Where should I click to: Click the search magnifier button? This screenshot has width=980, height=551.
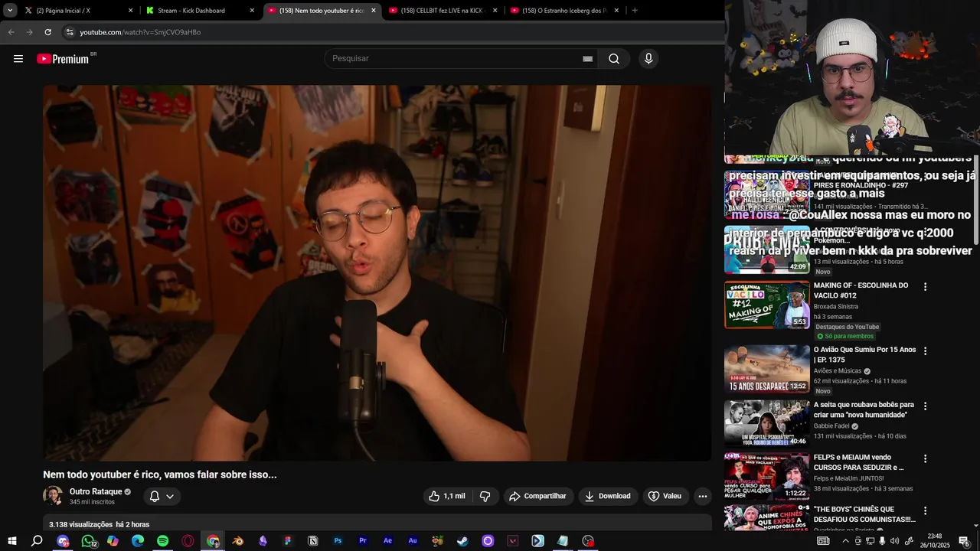[x=613, y=59]
